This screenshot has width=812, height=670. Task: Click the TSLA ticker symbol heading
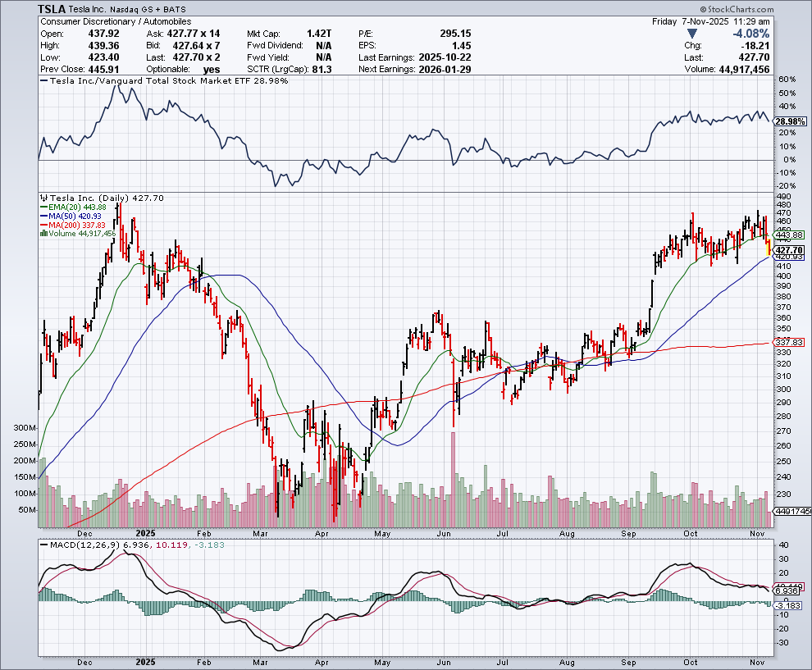(54, 8)
